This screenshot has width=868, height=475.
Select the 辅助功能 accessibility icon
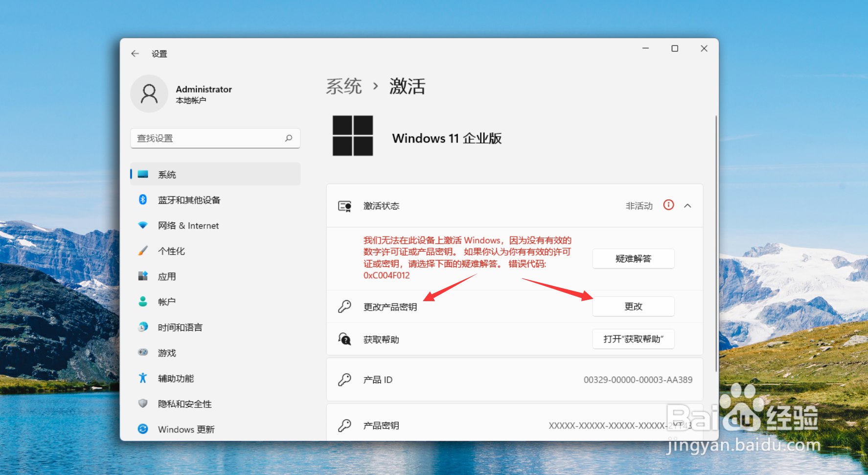coord(143,378)
